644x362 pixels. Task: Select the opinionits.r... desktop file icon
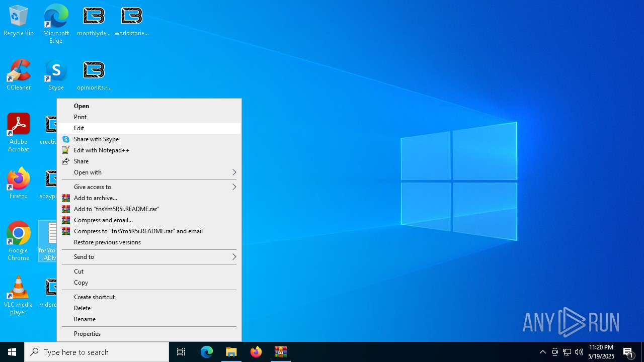click(x=94, y=75)
